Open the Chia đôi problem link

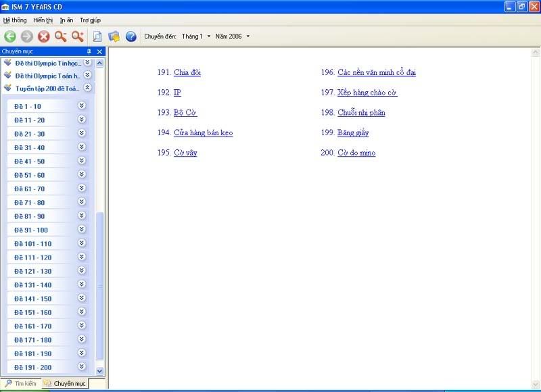coord(187,72)
